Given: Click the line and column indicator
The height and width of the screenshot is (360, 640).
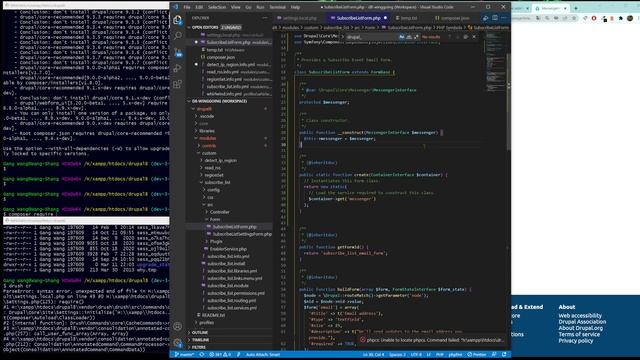Looking at the screenshot, I should [x=373, y=355].
